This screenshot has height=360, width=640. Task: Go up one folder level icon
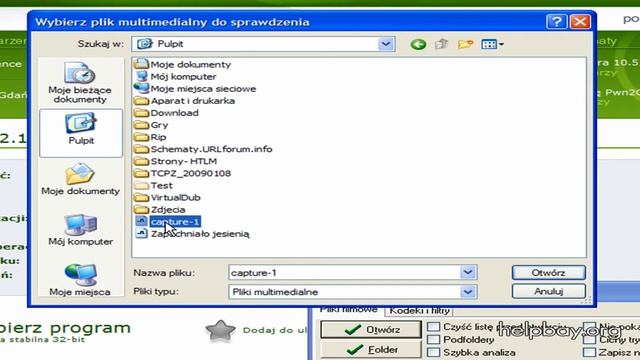point(442,44)
